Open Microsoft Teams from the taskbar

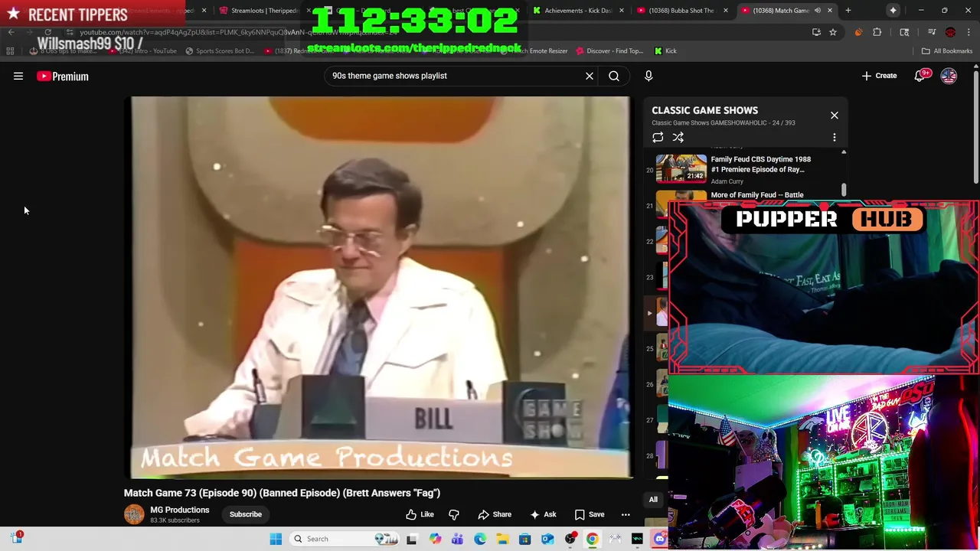pos(457,539)
